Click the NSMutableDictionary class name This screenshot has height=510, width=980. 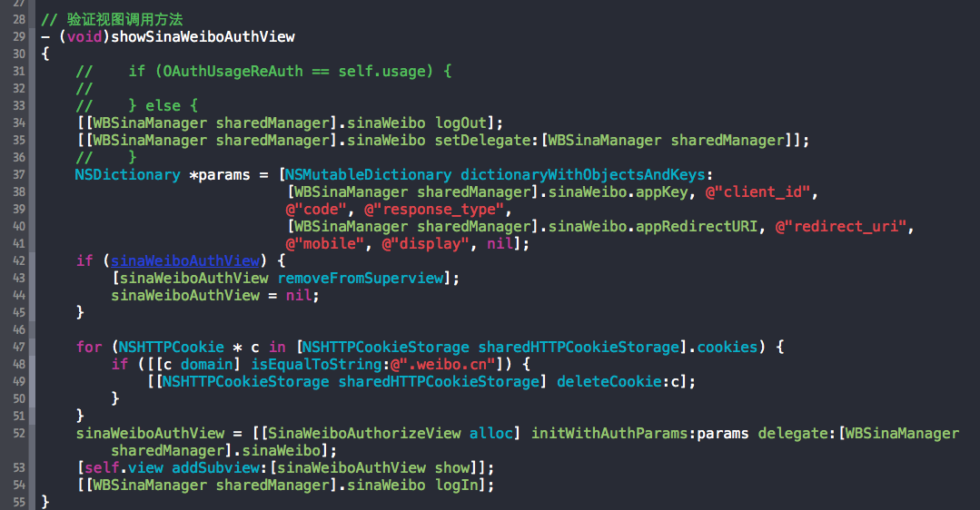pyautogui.click(x=368, y=175)
